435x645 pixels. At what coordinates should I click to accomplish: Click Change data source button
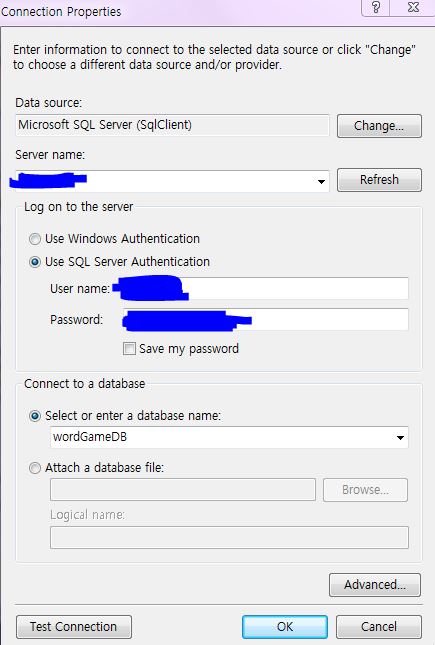[x=379, y=125]
